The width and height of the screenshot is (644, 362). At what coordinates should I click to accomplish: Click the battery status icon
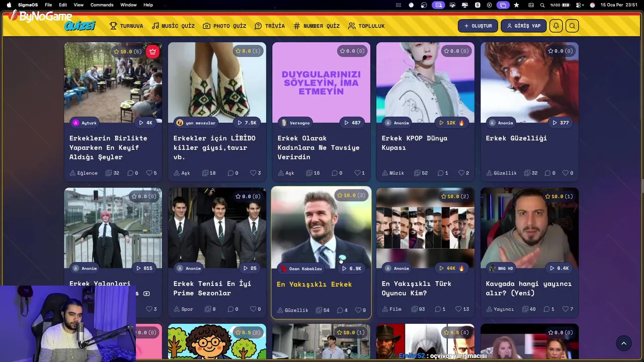[x=566, y=5]
